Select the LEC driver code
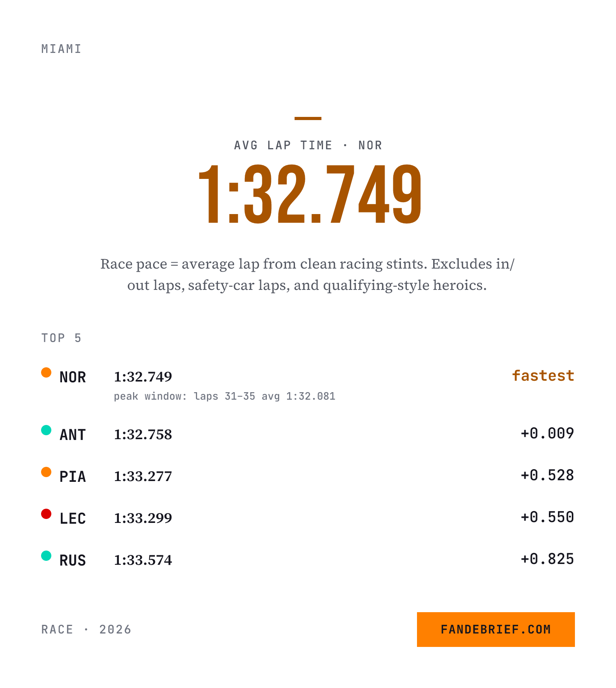Screen dimensions: 616x688 point(73,519)
